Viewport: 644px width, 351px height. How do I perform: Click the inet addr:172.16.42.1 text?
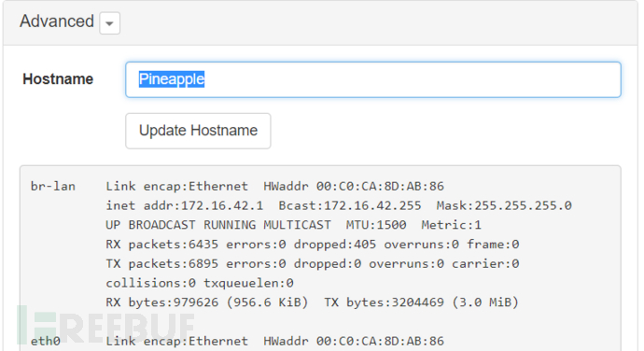185,205
